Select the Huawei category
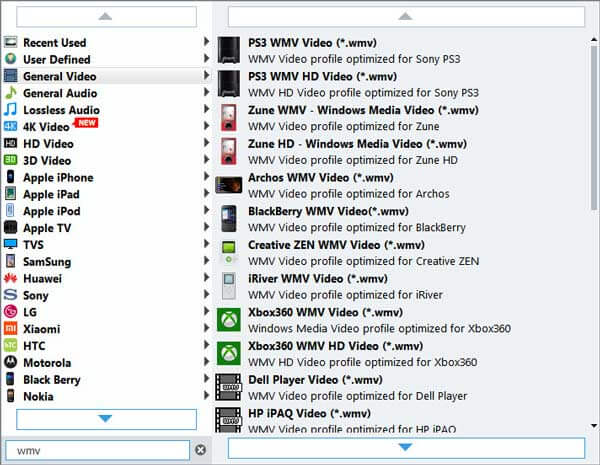600x465 pixels. [x=107, y=278]
